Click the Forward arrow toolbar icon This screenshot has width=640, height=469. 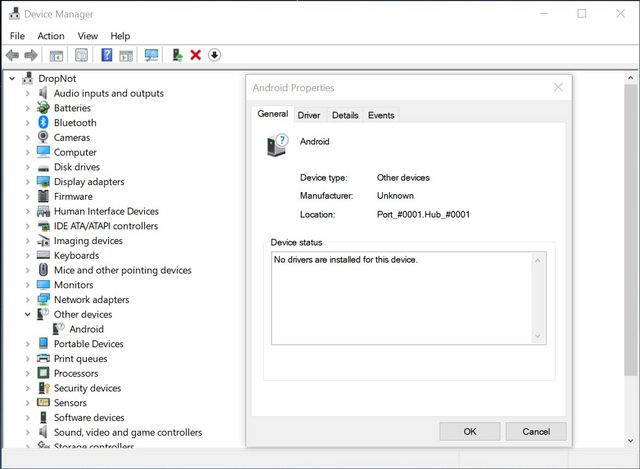click(x=31, y=55)
